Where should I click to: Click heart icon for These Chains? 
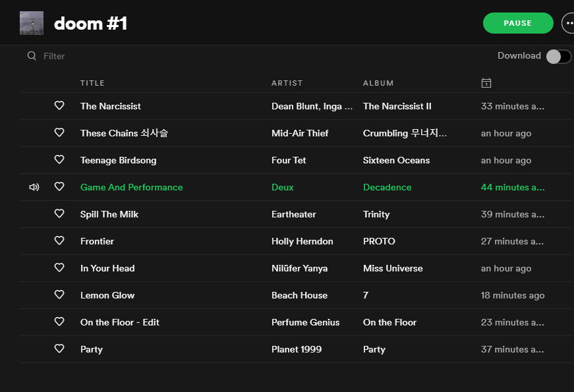point(59,133)
